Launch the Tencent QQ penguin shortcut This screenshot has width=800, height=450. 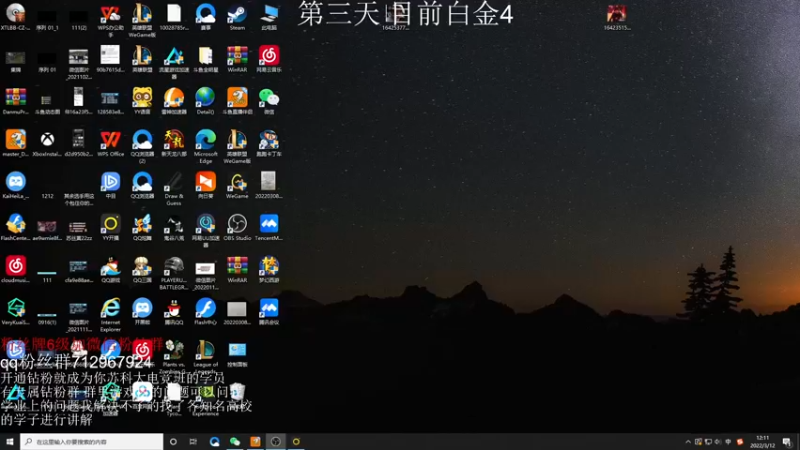tap(173, 312)
